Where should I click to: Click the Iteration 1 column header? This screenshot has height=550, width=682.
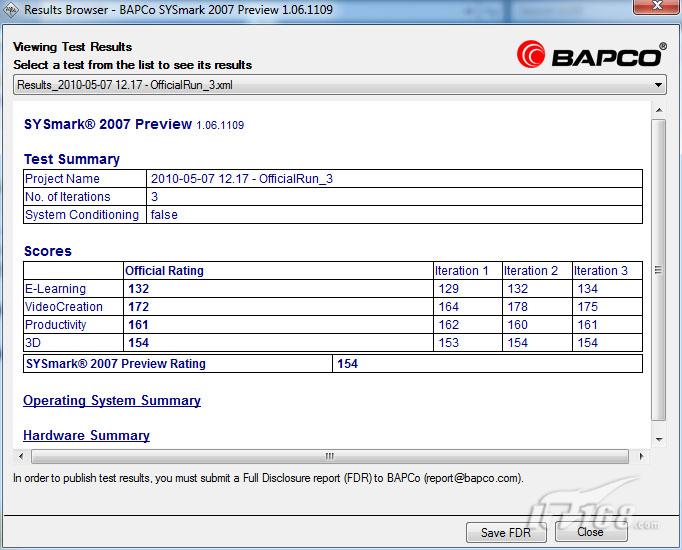pos(461,270)
